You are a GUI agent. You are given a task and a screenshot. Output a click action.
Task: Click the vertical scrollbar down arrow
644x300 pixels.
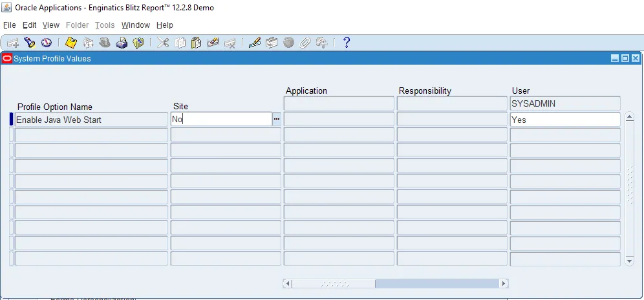pyautogui.click(x=630, y=261)
